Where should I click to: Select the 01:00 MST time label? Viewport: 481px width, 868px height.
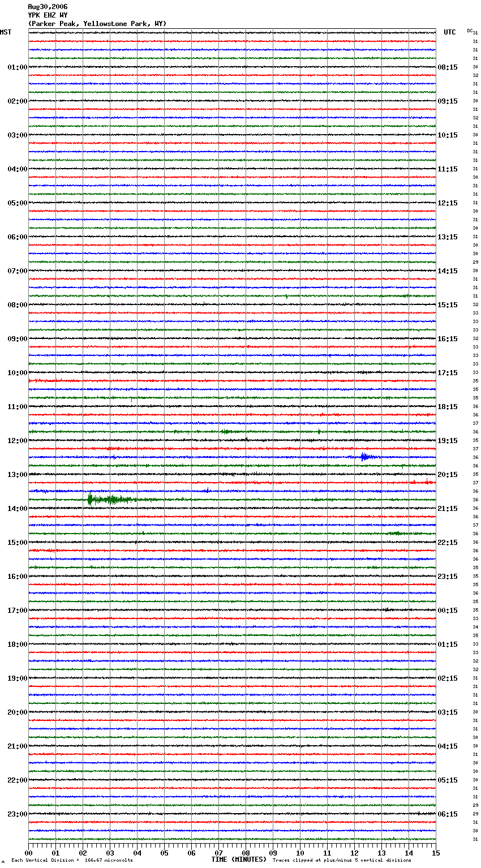coord(17,67)
